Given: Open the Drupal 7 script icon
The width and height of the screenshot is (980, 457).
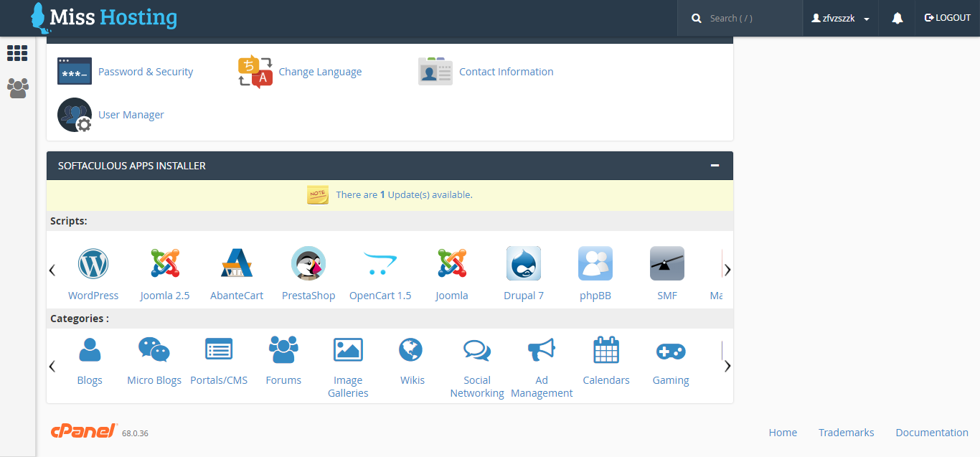Looking at the screenshot, I should (524, 263).
